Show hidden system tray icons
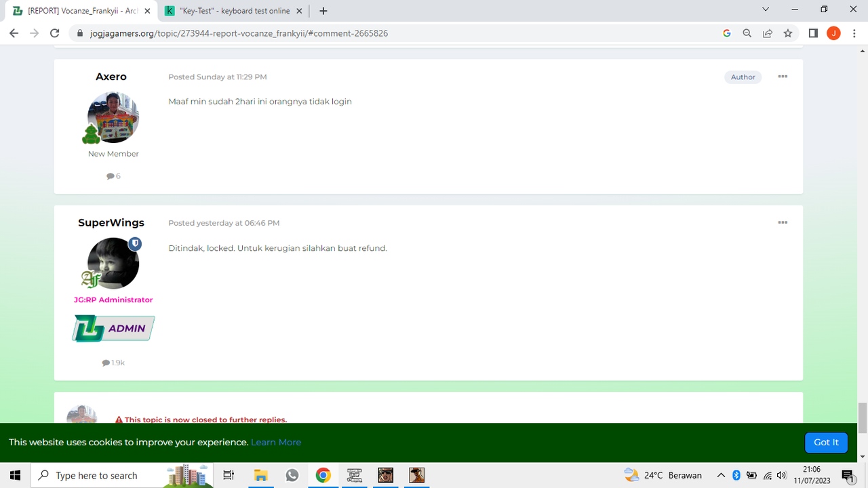The image size is (868, 488). click(x=721, y=475)
